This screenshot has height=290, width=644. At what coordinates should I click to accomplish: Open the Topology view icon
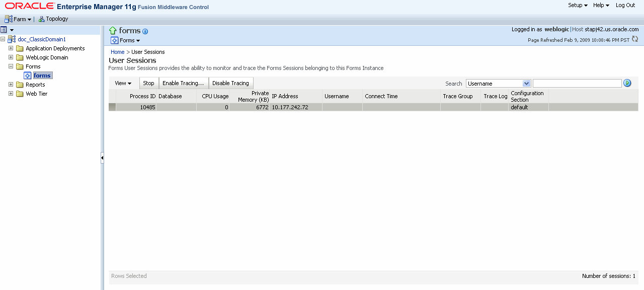click(42, 19)
